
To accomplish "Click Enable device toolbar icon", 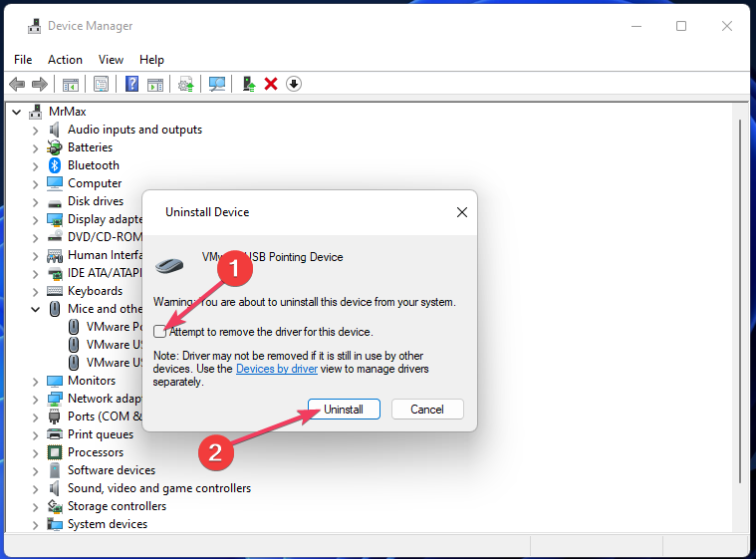I will (249, 85).
